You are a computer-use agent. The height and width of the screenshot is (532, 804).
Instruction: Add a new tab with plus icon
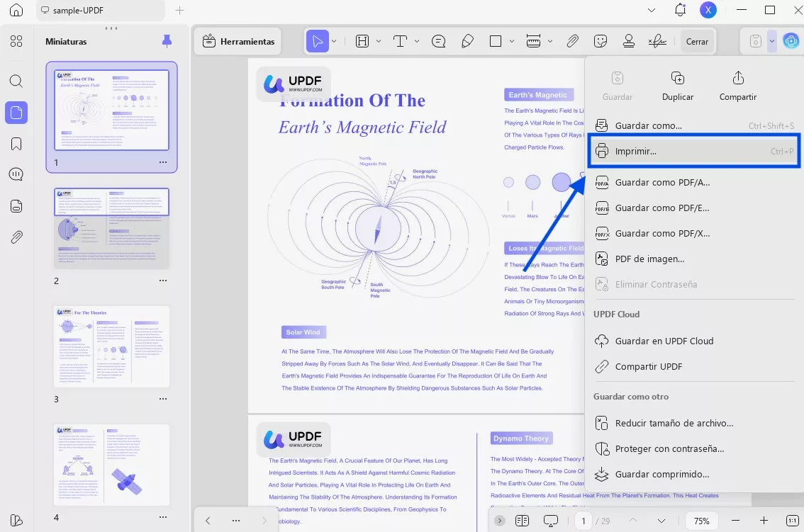click(179, 10)
